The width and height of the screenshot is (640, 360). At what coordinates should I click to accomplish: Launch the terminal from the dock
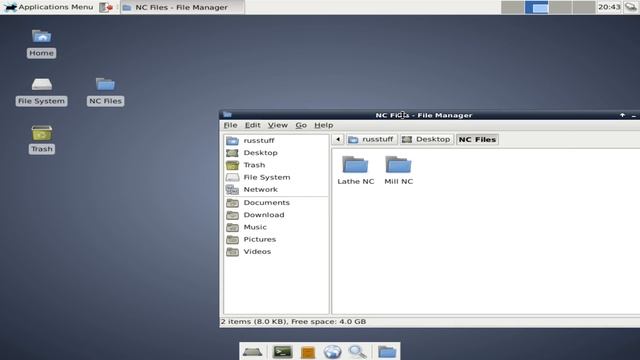(282, 351)
